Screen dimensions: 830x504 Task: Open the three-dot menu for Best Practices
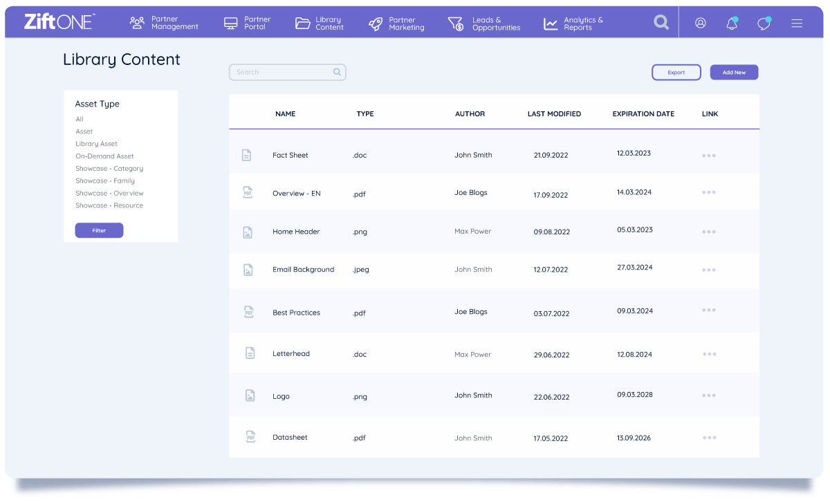708,310
